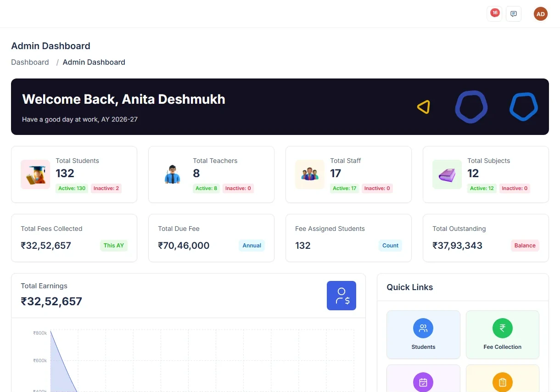
Task: Click the Count badge on Fee Assigned Students
Action: pos(390,246)
